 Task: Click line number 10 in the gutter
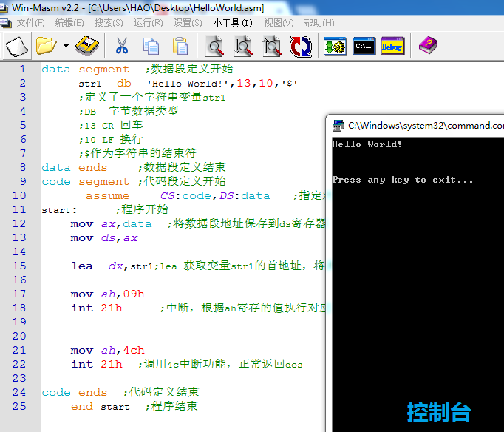(19, 195)
